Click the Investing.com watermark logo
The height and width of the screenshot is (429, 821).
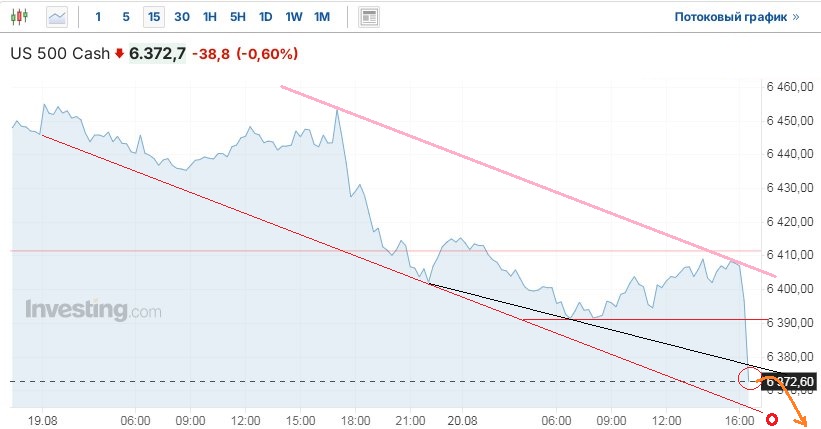93,310
